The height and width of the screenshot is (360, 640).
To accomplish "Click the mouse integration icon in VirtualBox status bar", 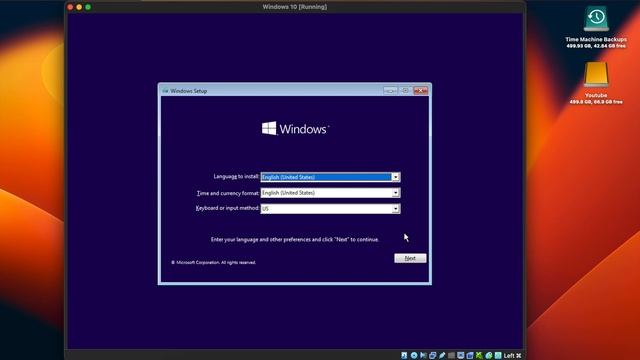I will coord(489,356).
